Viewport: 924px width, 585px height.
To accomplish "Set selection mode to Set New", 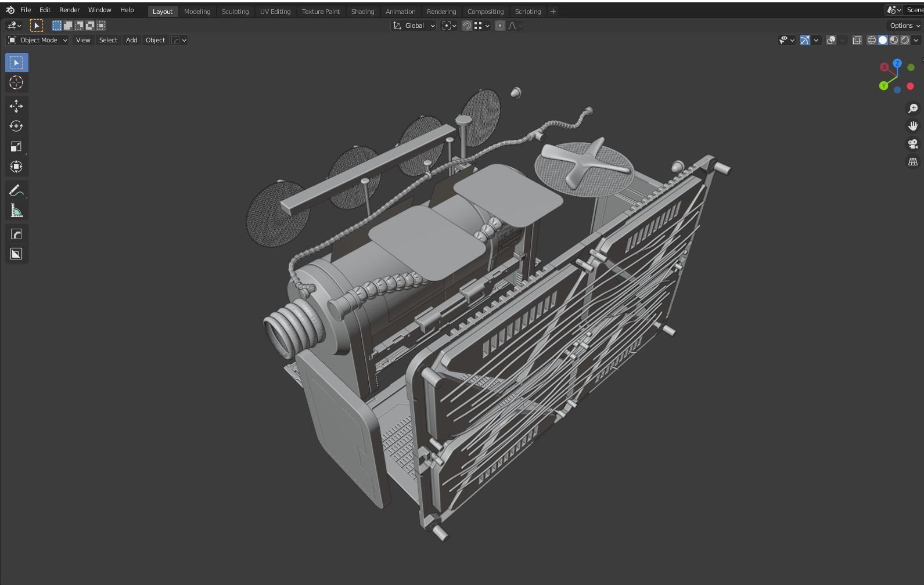I will click(x=57, y=26).
